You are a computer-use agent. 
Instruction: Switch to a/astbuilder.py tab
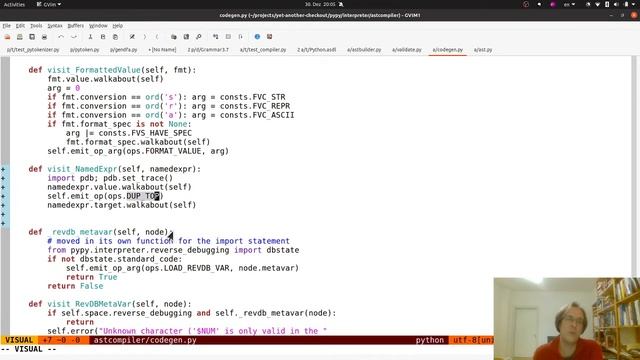pyautogui.click(x=364, y=50)
